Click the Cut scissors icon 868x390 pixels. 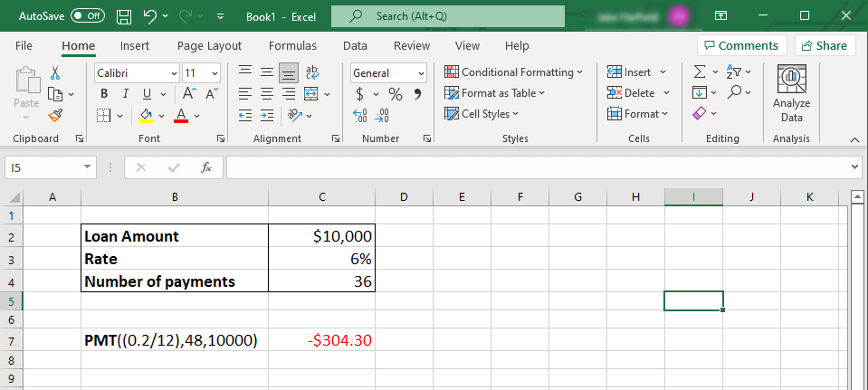pos(55,72)
